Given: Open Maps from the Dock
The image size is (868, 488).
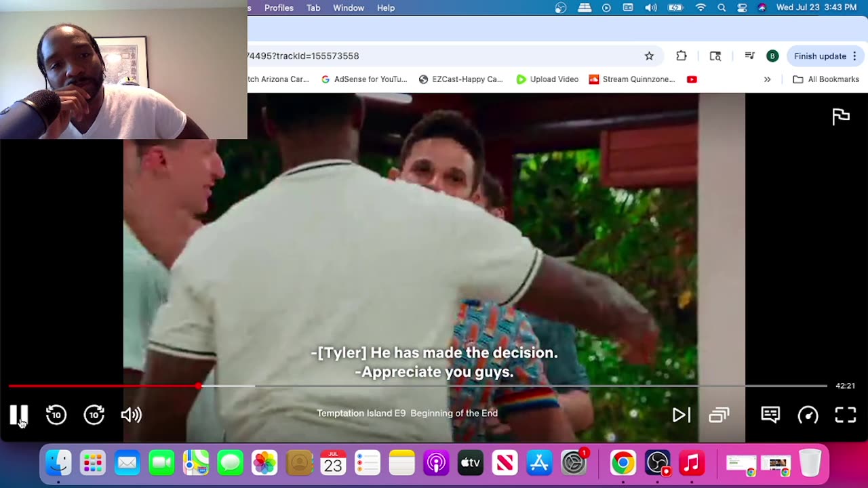Looking at the screenshot, I should click(195, 464).
